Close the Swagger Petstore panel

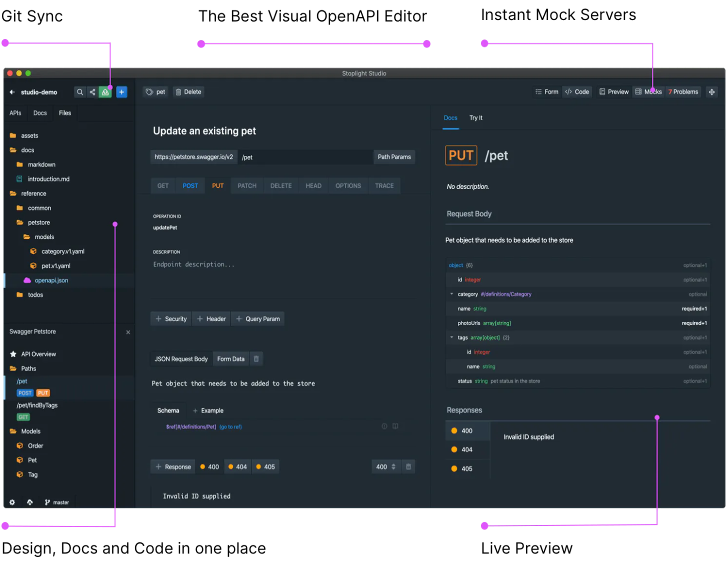pos(128,332)
